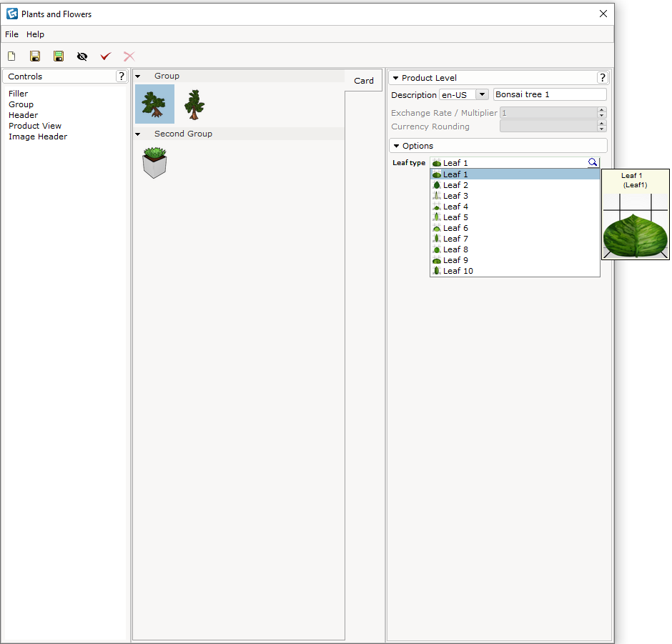Screen dimensions: 672x644
Task: Open the en-US language dropdown
Action: (x=482, y=94)
